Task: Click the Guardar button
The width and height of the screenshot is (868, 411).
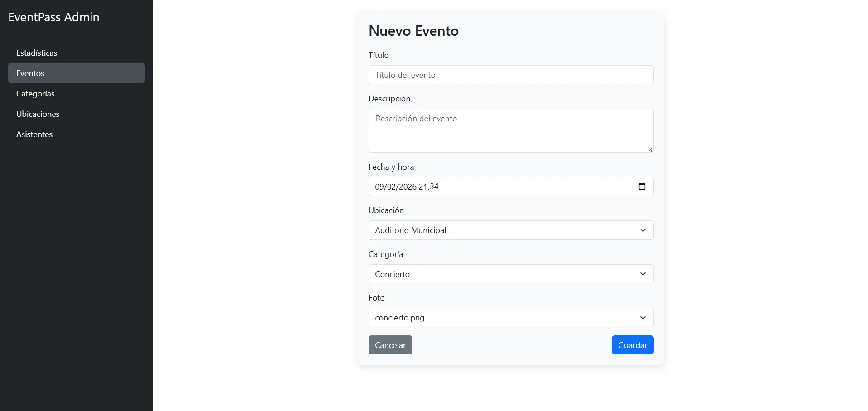Action: coord(633,345)
